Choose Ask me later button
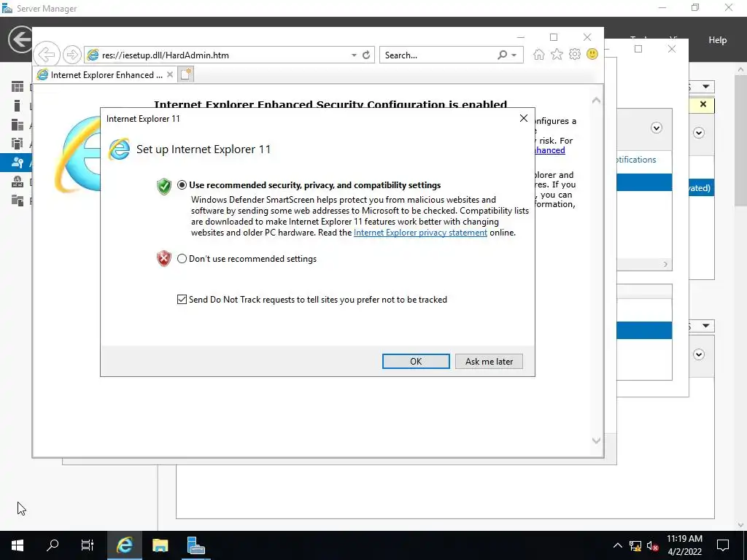747x560 pixels. 489,362
